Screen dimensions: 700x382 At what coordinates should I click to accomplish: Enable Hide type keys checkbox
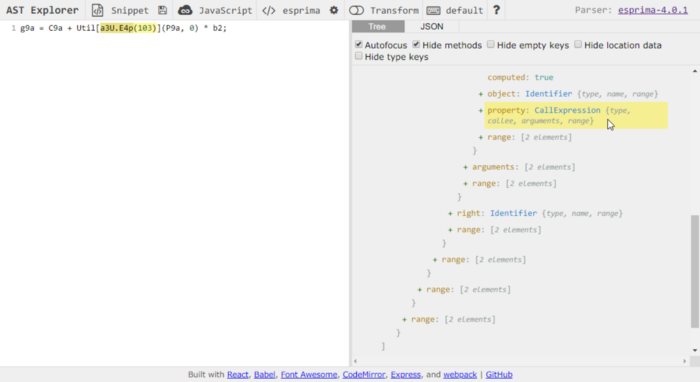click(359, 56)
